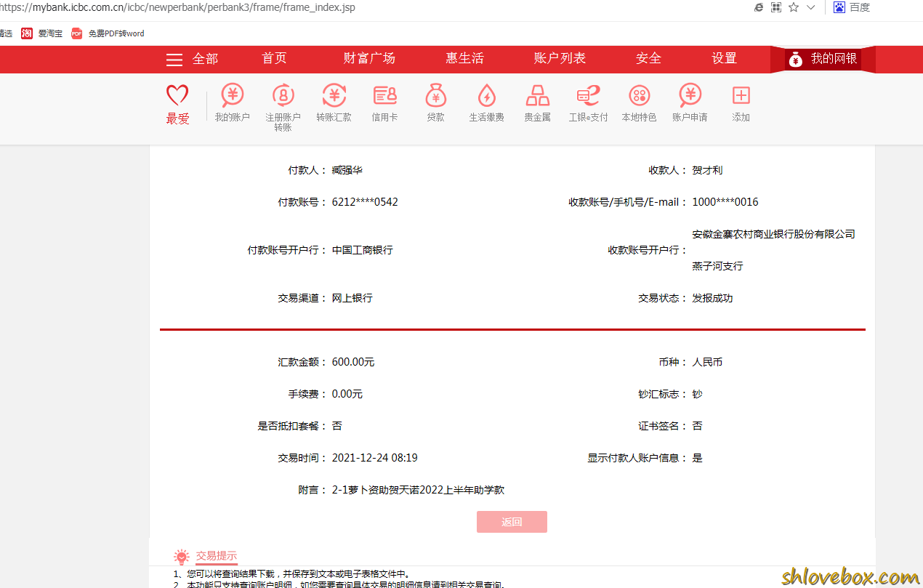The height and width of the screenshot is (588, 923).
Task: Click the 返回 back button
Action: pos(512,522)
